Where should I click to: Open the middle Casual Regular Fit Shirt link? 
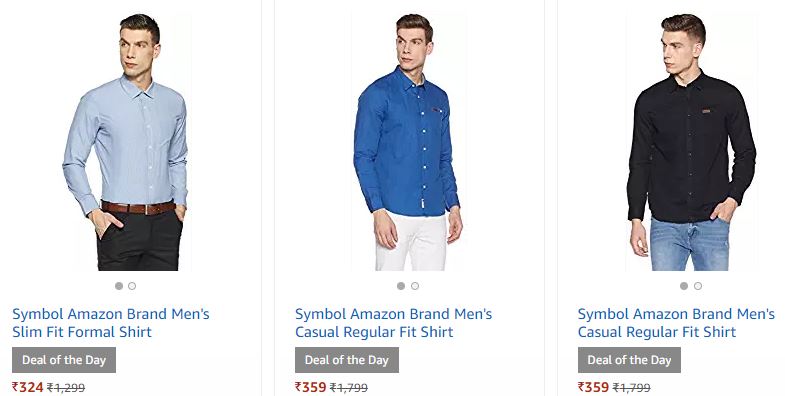[394, 323]
